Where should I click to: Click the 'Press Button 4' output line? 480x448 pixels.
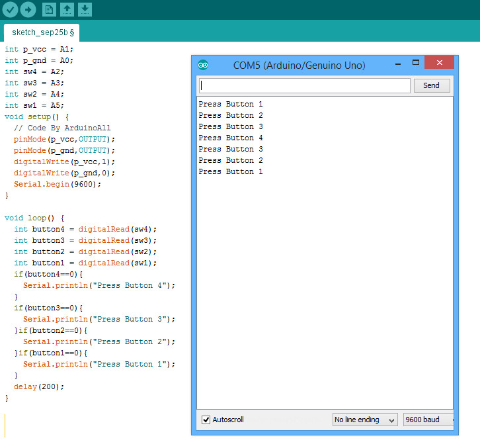(231, 138)
